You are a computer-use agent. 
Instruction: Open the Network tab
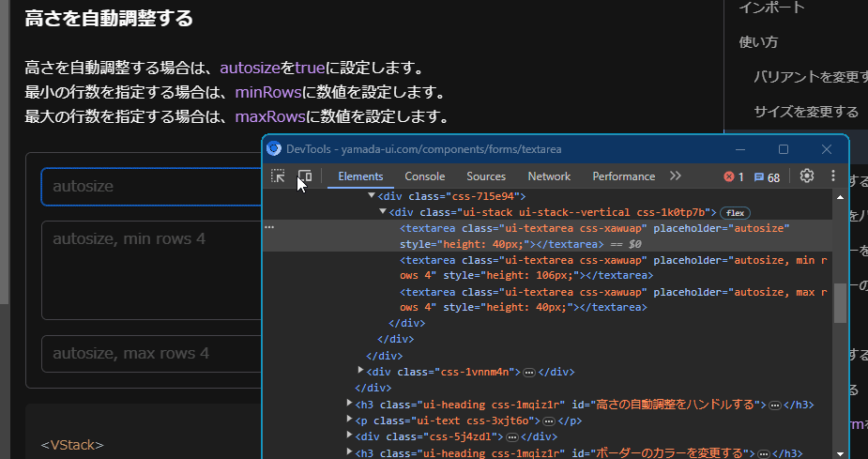(x=549, y=176)
